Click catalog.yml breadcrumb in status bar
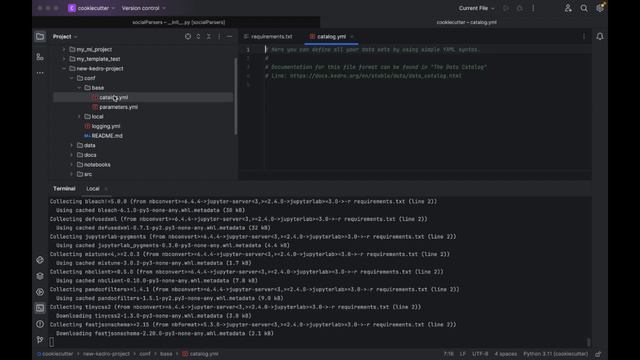Screen dimensions: 640x360 point(200,354)
